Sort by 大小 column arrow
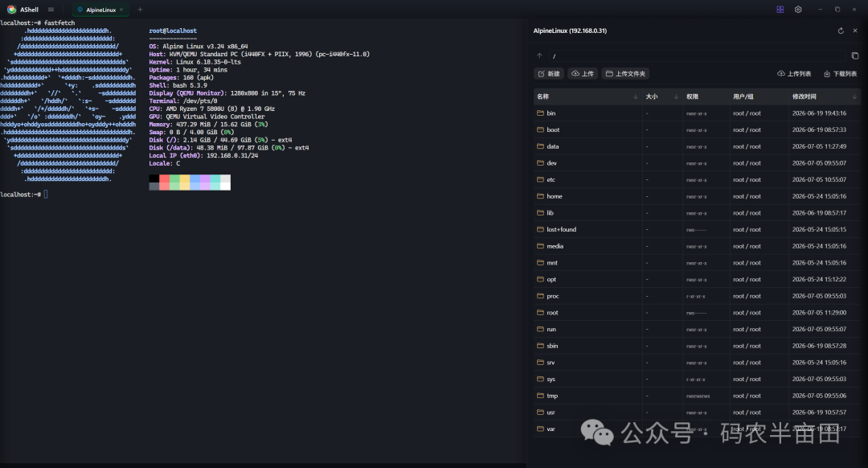The width and height of the screenshot is (868, 468). pyautogui.click(x=676, y=97)
